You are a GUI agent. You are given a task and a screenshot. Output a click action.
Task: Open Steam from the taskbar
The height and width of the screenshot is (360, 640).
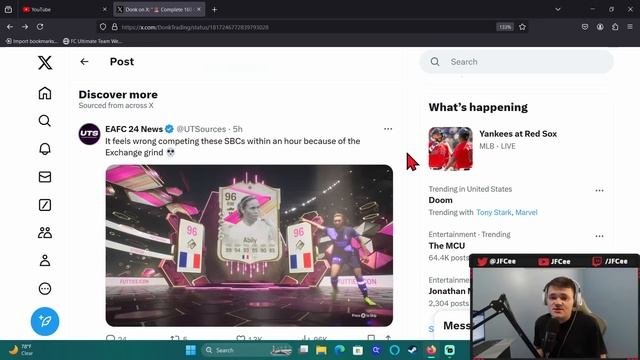[x=412, y=350]
